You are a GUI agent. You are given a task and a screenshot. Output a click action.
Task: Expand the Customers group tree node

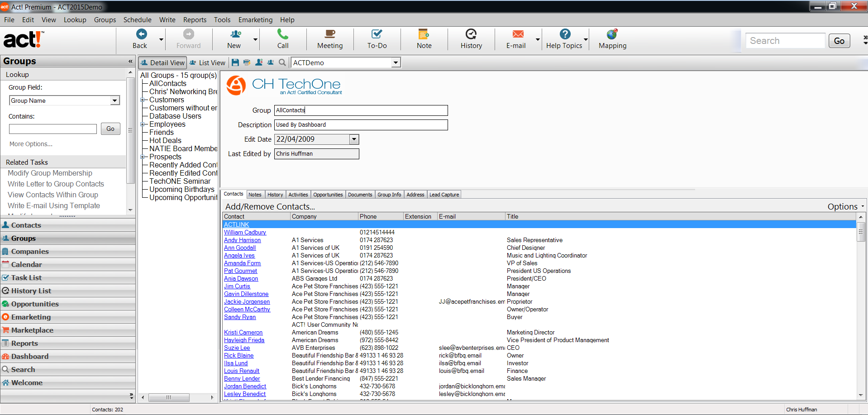142,100
